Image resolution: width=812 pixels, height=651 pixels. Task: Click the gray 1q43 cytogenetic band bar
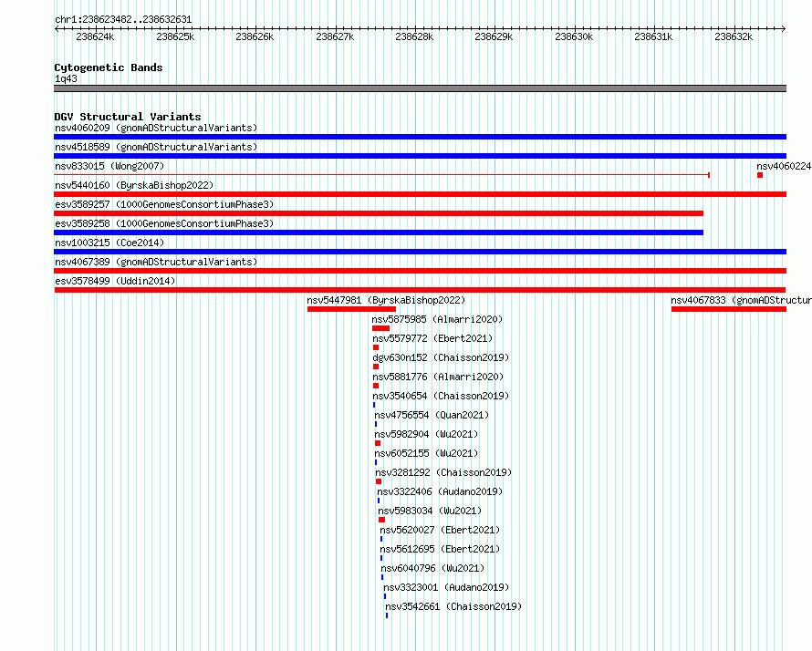(x=420, y=88)
